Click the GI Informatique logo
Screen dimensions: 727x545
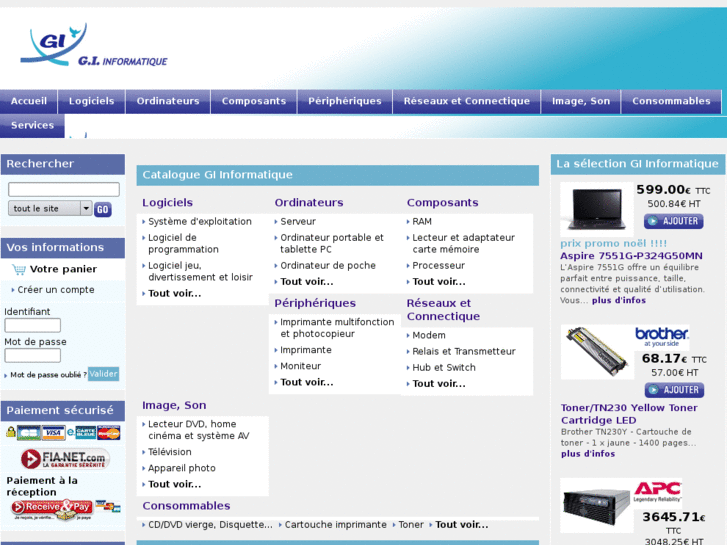(94, 45)
